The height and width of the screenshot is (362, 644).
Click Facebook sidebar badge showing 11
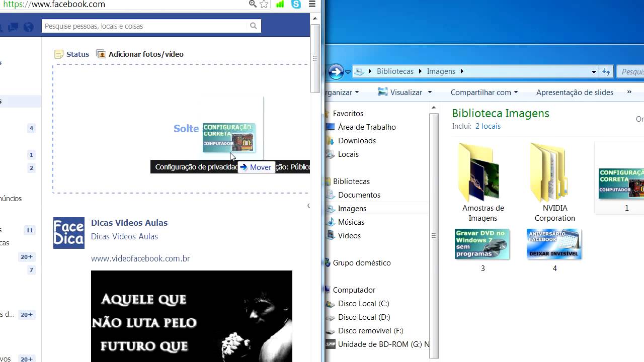(30, 230)
